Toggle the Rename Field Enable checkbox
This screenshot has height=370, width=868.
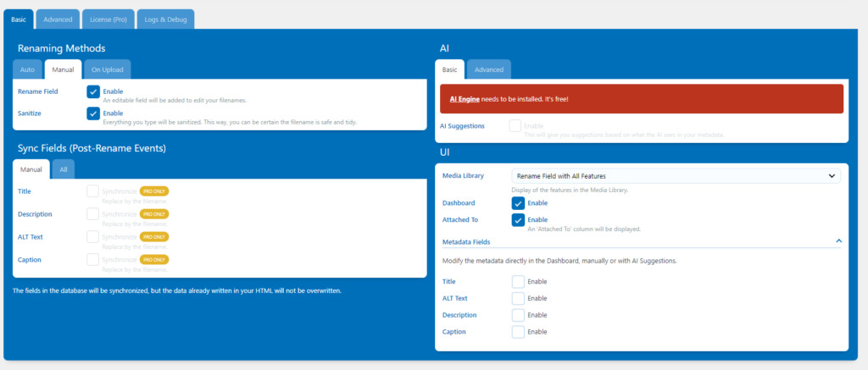click(x=93, y=91)
